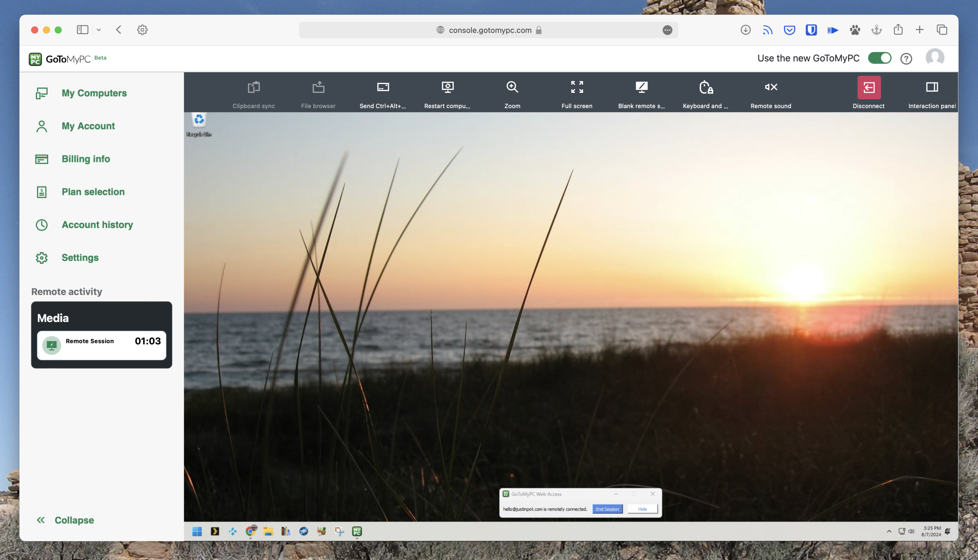The width and height of the screenshot is (978, 560).
Task: Toggle the Use the new GoToMyPC switch
Action: pos(879,58)
